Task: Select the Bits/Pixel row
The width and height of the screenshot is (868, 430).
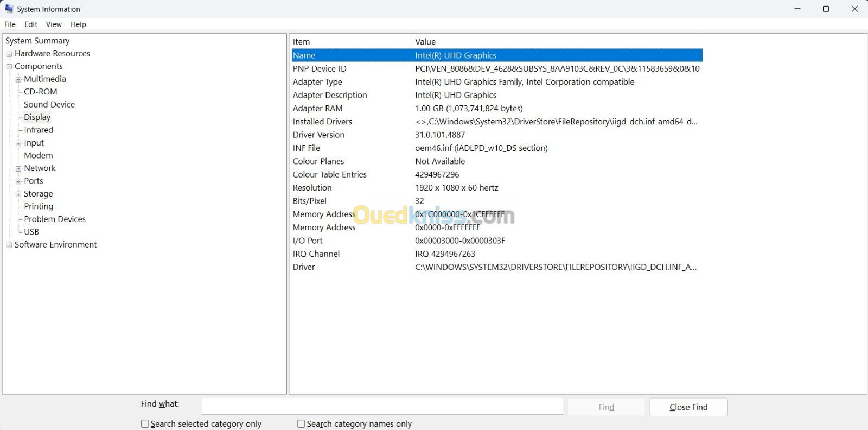Action: (497, 201)
